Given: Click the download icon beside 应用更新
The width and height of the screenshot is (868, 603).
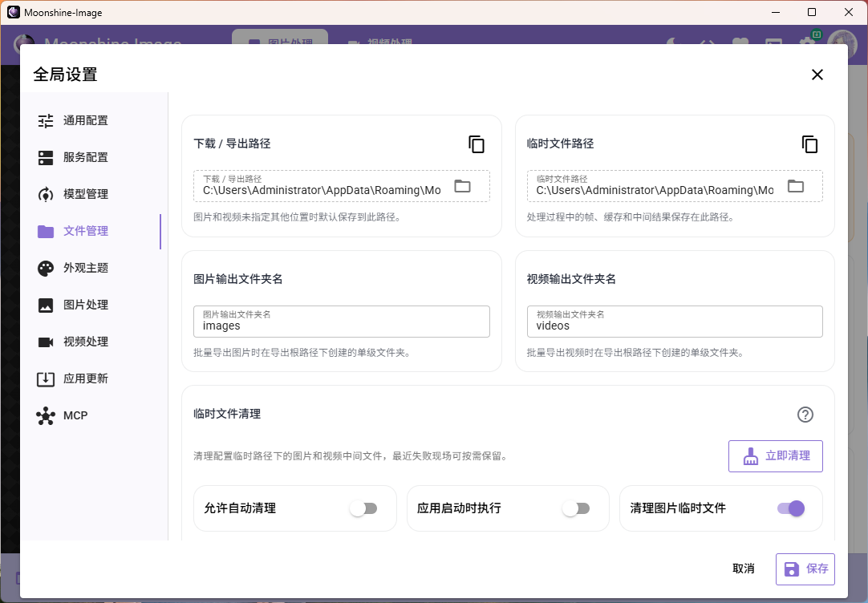Looking at the screenshot, I should click(46, 379).
